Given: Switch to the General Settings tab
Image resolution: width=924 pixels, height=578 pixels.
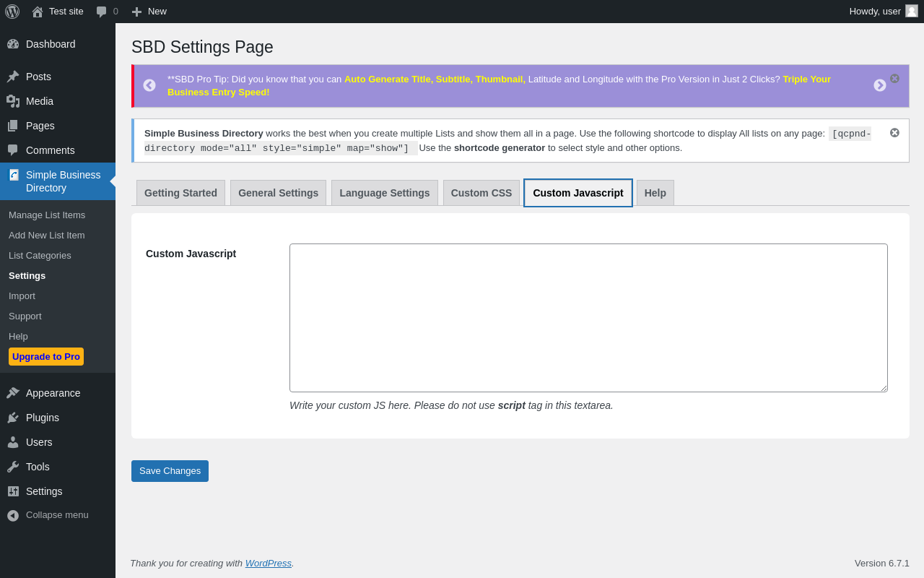Looking at the screenshot, I should click(x=278, y=193).
